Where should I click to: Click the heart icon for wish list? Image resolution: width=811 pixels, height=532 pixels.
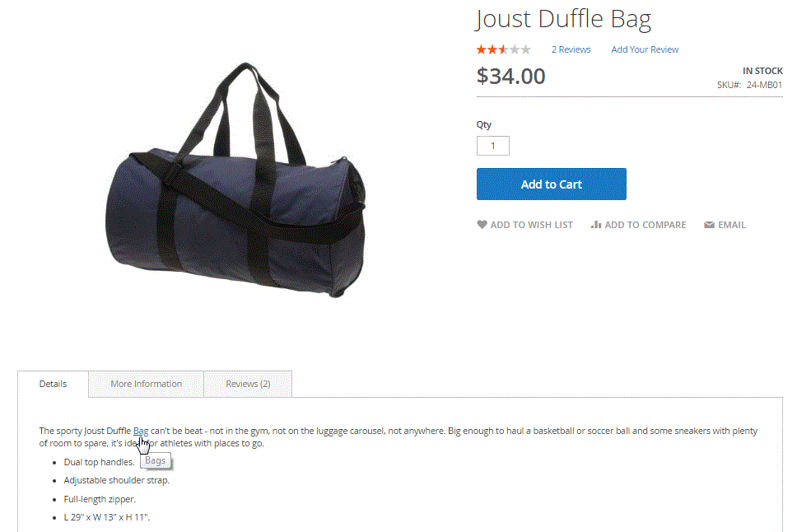(x=482, y=225)
